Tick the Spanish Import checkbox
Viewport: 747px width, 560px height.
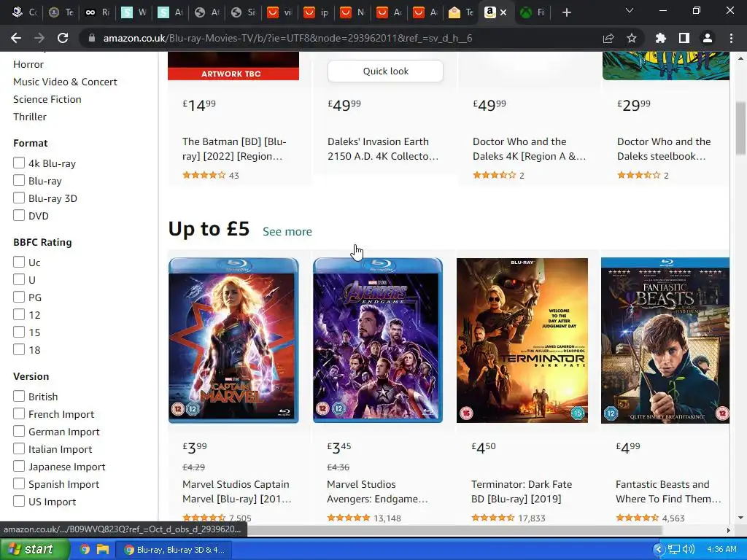pos(18,484)
